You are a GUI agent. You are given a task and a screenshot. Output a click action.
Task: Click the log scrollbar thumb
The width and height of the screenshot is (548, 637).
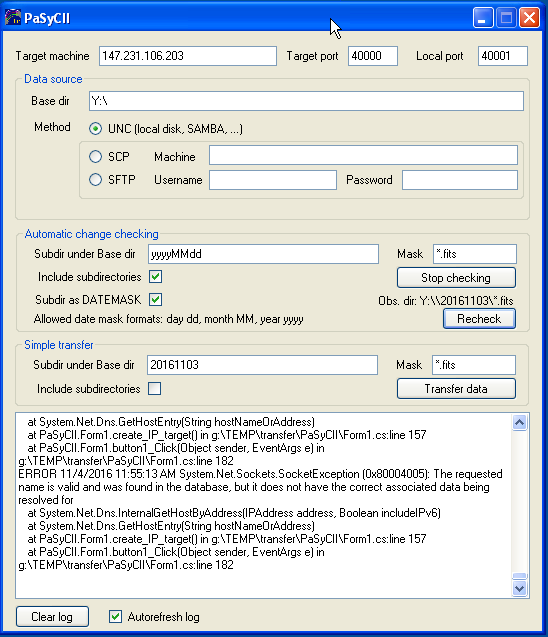click(520, 576)
